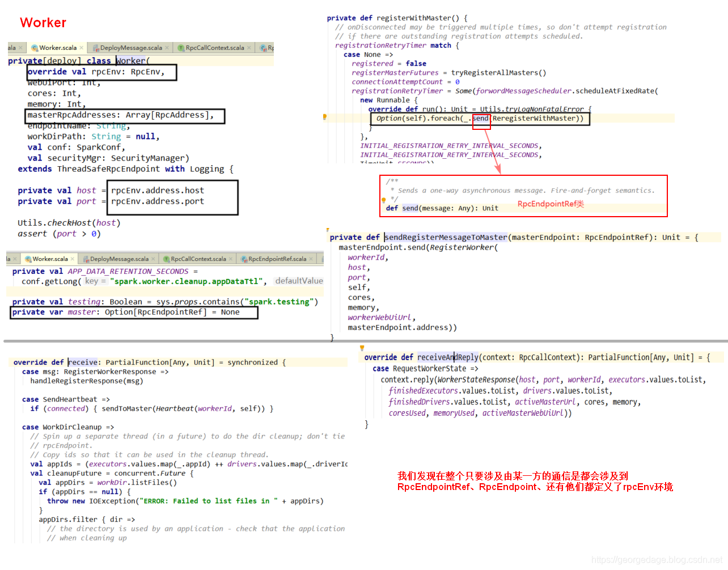Viewport: 728px width, 570px height.
Task: Click the "spark.worker.cleanup.appDataTtl" string
Action: [186, 281]
